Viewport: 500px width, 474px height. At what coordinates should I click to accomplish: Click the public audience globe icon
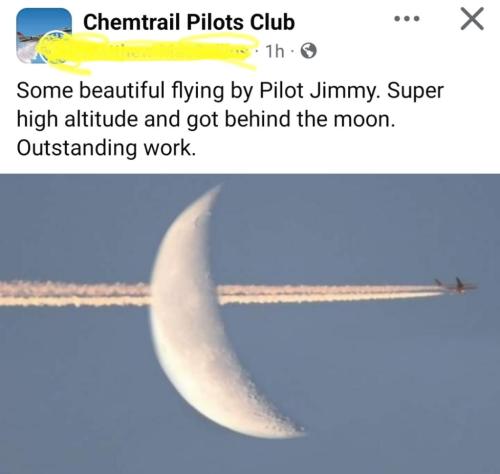pyautogui.click(x=309, y=51)
